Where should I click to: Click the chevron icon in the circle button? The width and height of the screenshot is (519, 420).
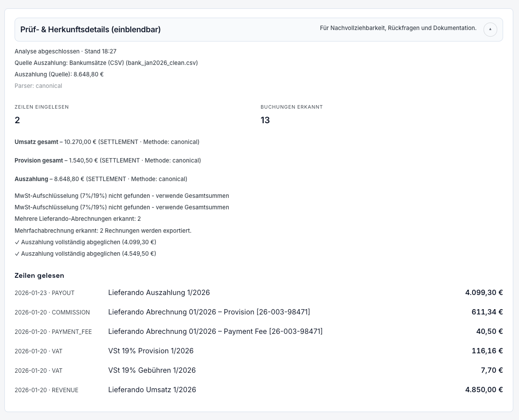tap(490, 29)
